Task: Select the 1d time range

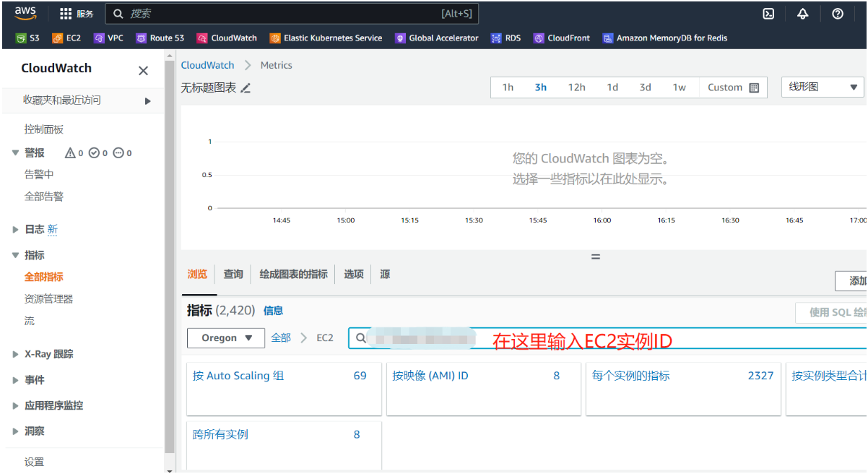Action: 612,87
